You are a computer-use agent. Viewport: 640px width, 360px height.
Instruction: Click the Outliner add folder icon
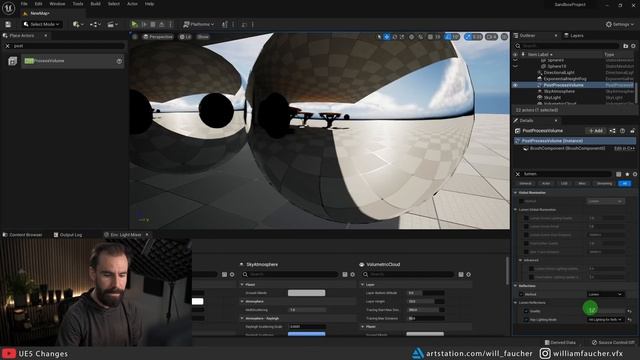click(x=625, y=46)
